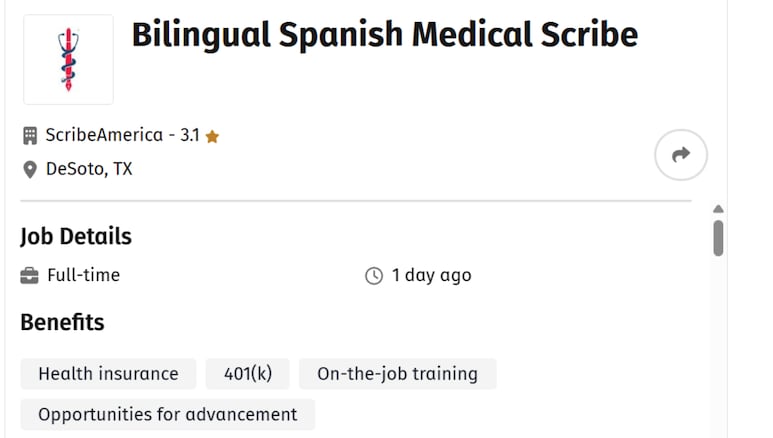The height and width of the screenshot is (438, 773).
Task: Click the Job Details heading
Action: tap(76, 236)
